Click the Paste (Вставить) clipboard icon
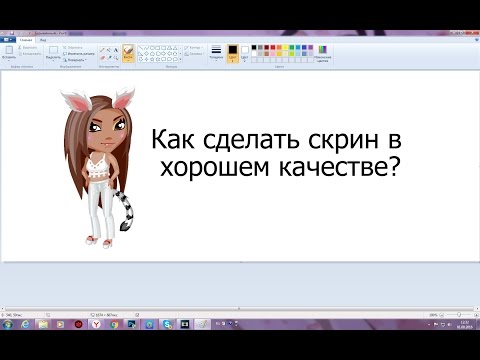This screenshot has height=360, width=480. pyautogui.click(x=9, y=50)
